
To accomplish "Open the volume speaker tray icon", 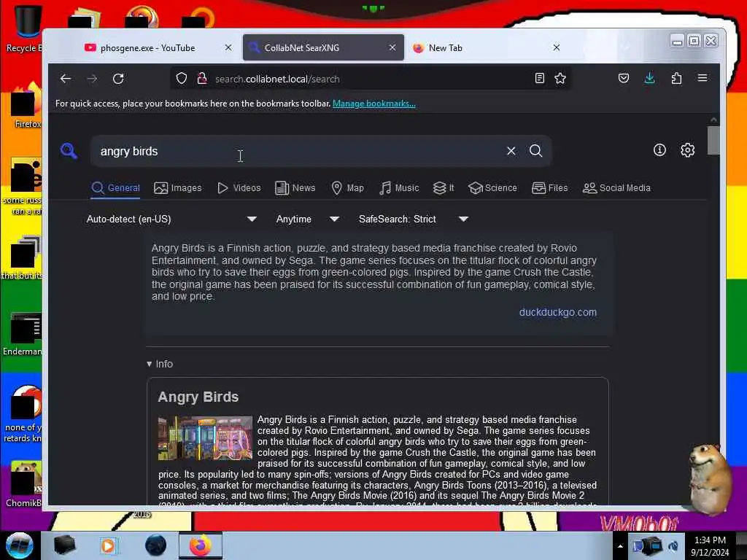I will [673, 545].
